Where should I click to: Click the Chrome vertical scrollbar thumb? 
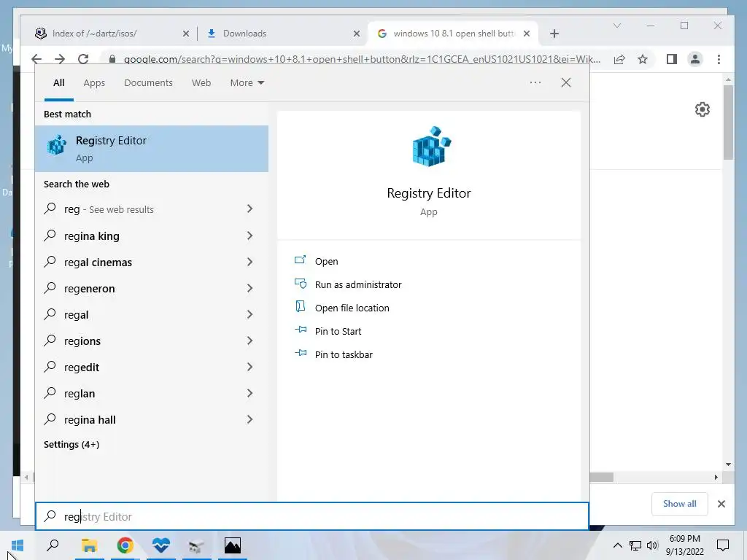click(x=728, y=122)
